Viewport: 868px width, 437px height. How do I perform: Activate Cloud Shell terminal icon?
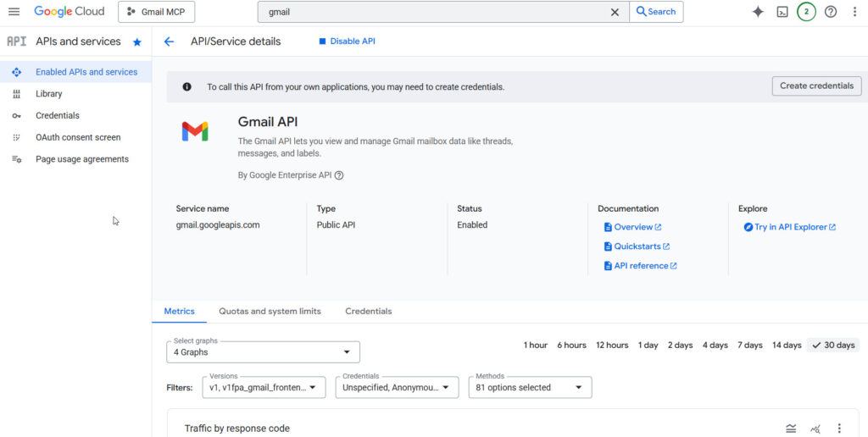(x=782, y=12)
